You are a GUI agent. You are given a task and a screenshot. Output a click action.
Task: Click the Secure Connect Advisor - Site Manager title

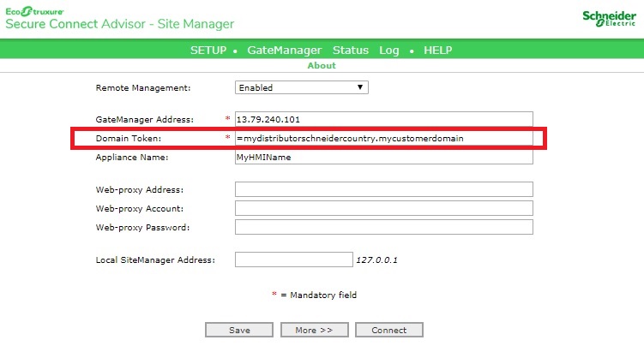(x=119, y=24)
